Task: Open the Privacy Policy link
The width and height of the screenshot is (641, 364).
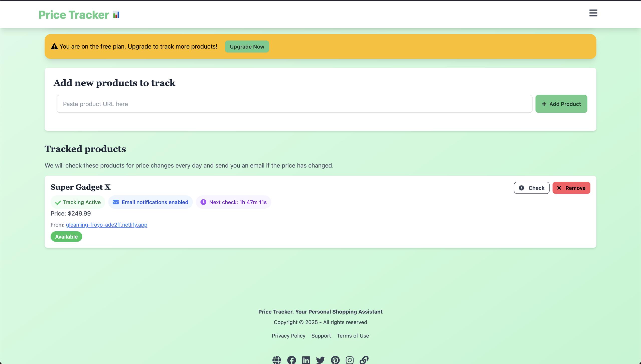Action: 288,336
